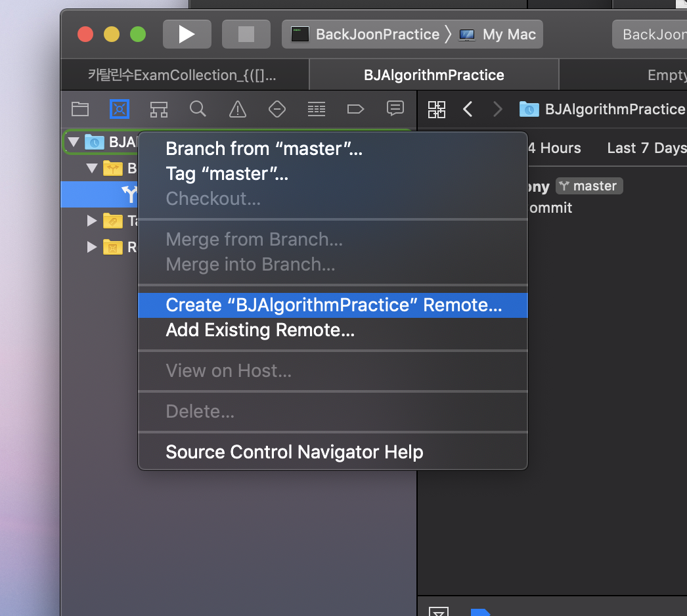Show the Debug navigator icon

317,108
